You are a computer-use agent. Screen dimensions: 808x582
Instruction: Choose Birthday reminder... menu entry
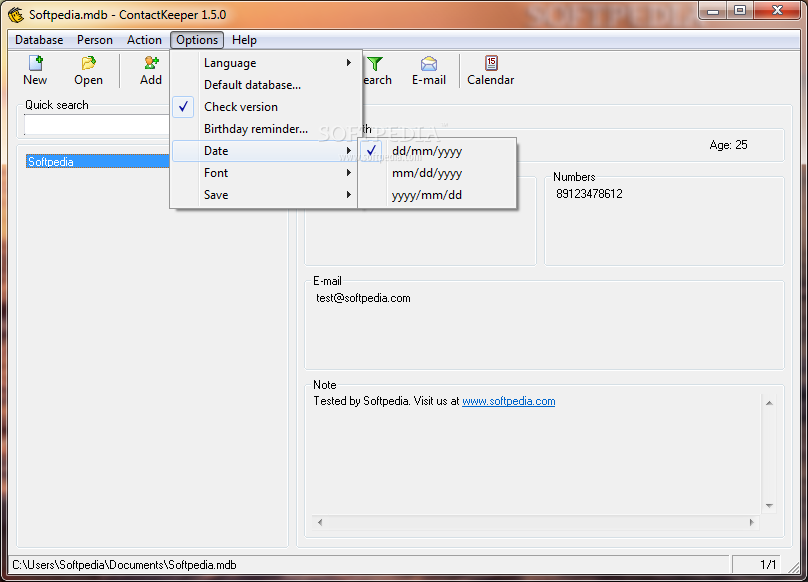pos(264,129)
